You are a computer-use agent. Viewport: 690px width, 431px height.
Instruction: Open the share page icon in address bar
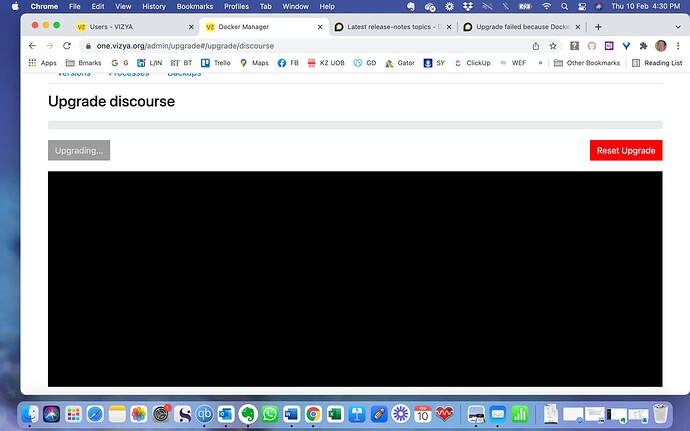tap(536, 46)
